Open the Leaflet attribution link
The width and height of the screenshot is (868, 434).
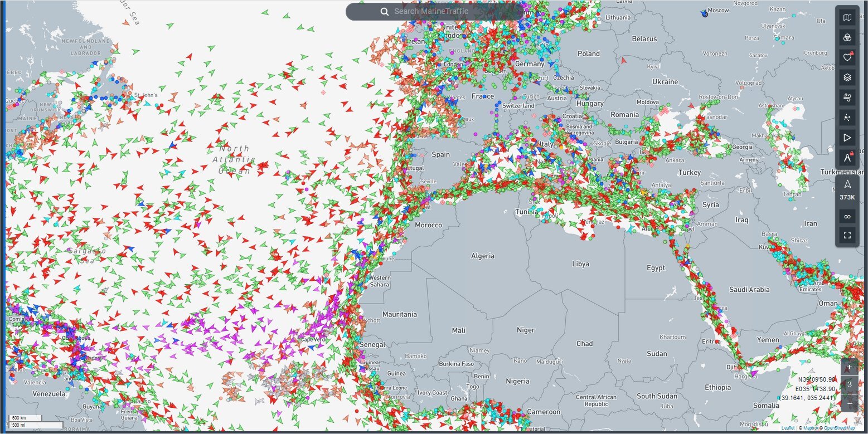pyautogui.click(x=788, y=428)
